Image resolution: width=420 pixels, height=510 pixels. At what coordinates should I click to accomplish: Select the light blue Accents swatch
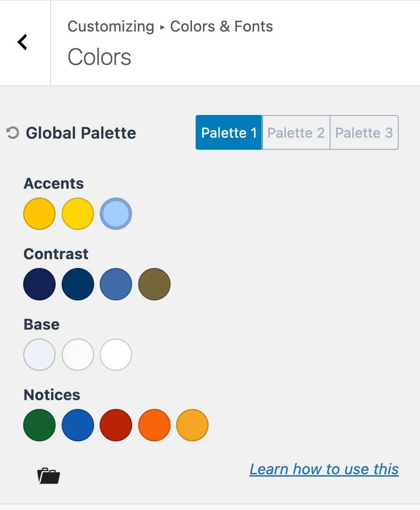(x=116, y=214)
